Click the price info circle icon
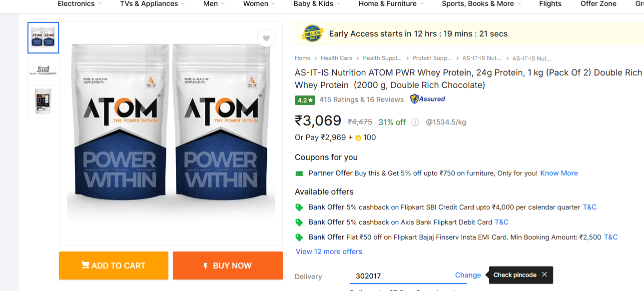 [415, 122]
